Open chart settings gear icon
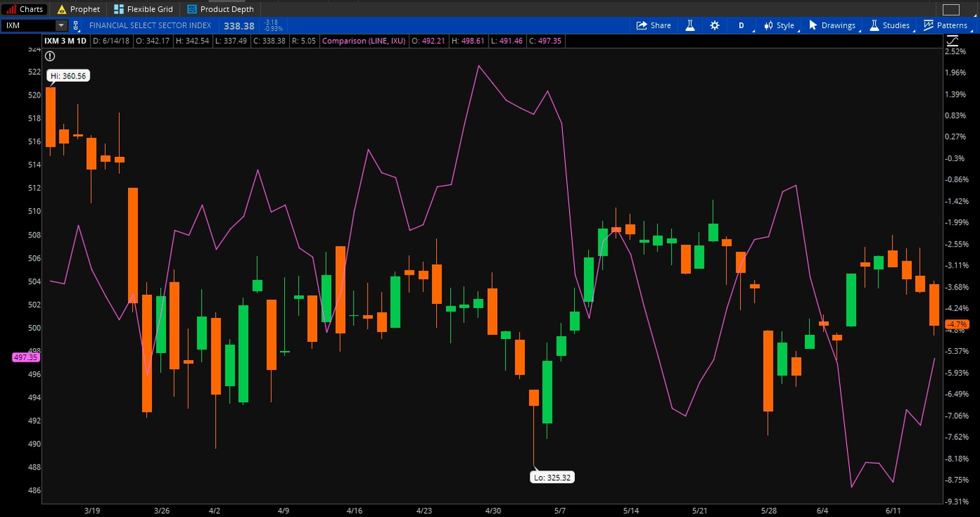This screenshot has width=980, height=517. click(714, 25)
